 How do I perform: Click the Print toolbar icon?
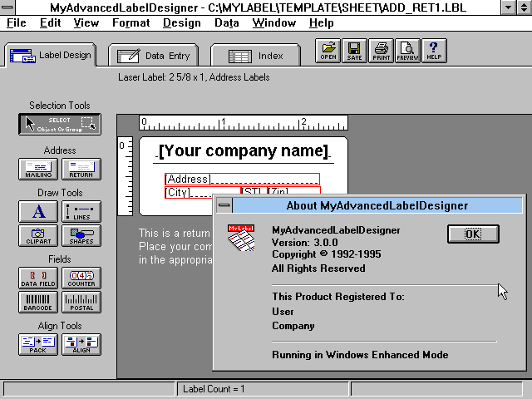coord(381,51)
